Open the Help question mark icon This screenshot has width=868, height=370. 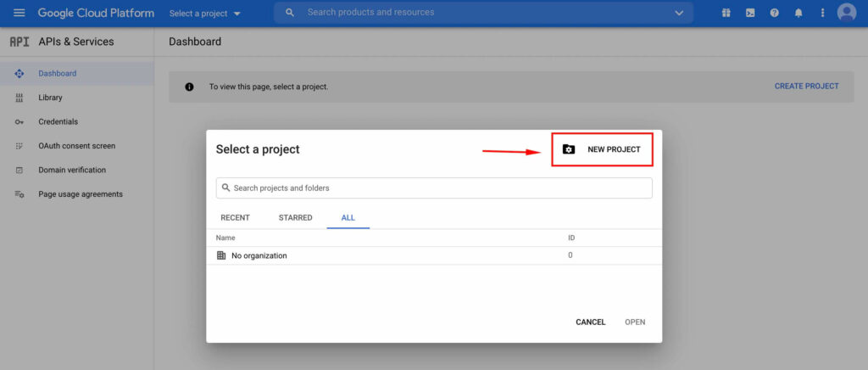point(774,13)
